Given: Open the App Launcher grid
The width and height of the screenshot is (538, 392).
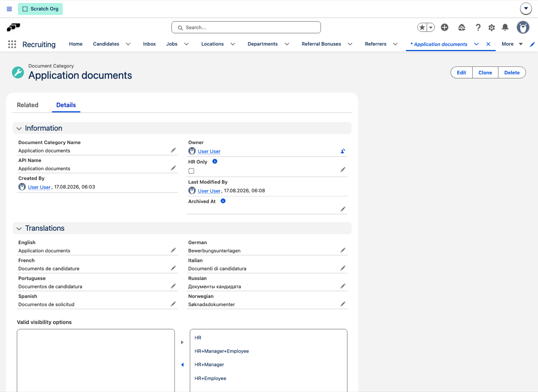Looking at the screenshot, I should point(12,44).
